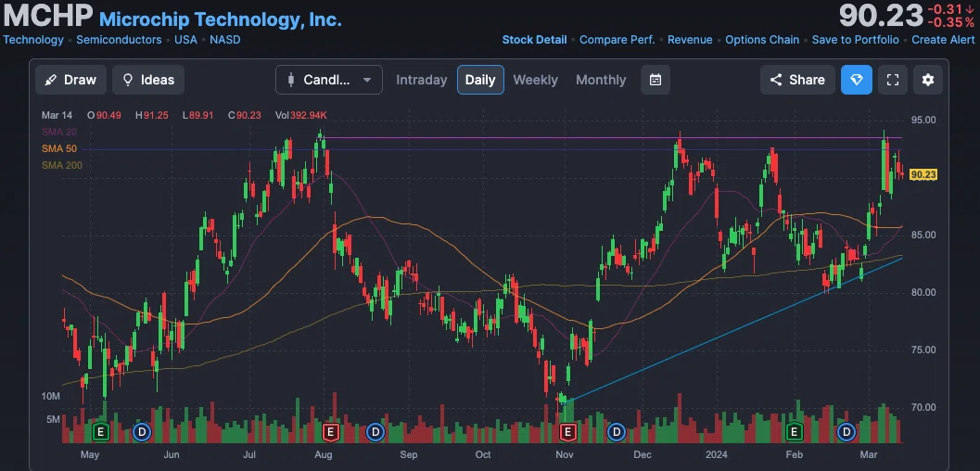
Task: Click the SMA 20 indicator label
Action: tap(58, 132)
